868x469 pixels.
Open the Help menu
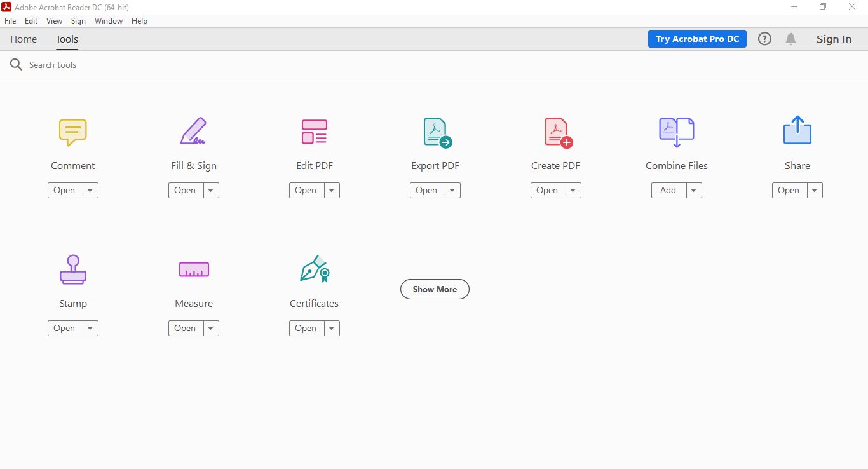point(139,21)
